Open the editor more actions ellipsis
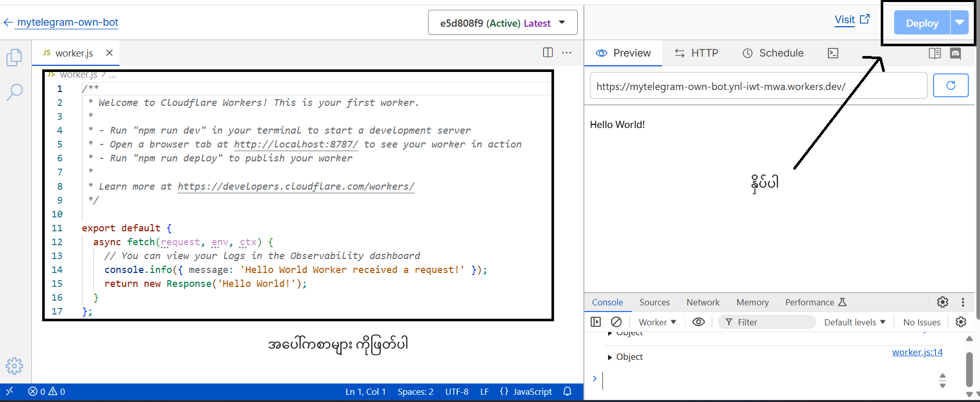The width and height of the screenshot is (980, 402). (566, 52)
